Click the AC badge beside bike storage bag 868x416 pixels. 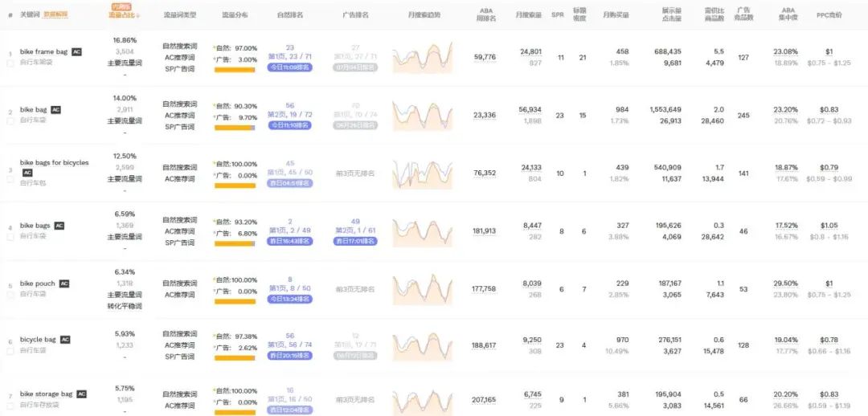[x=81, y=394]
